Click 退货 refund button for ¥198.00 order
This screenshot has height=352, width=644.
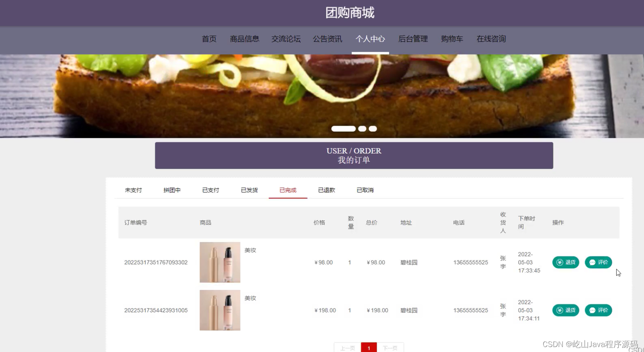565,310
